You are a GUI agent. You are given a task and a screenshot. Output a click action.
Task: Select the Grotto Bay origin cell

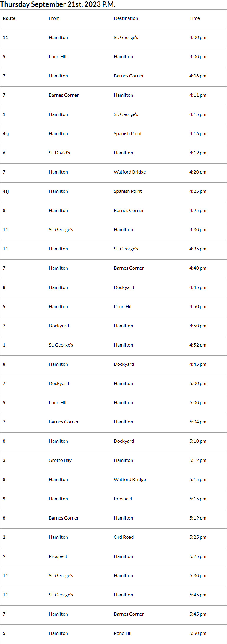60,460
